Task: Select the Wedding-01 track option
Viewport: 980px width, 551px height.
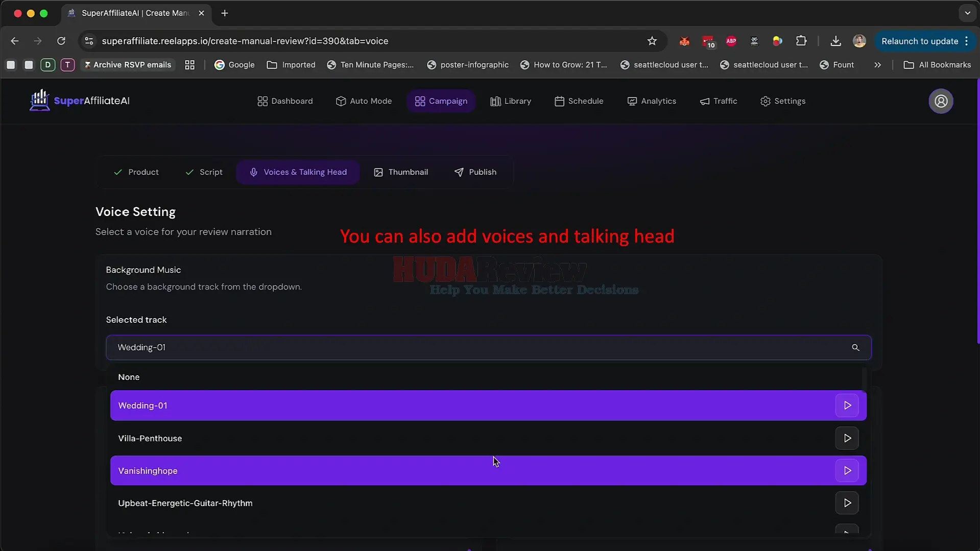Action: 488,405
